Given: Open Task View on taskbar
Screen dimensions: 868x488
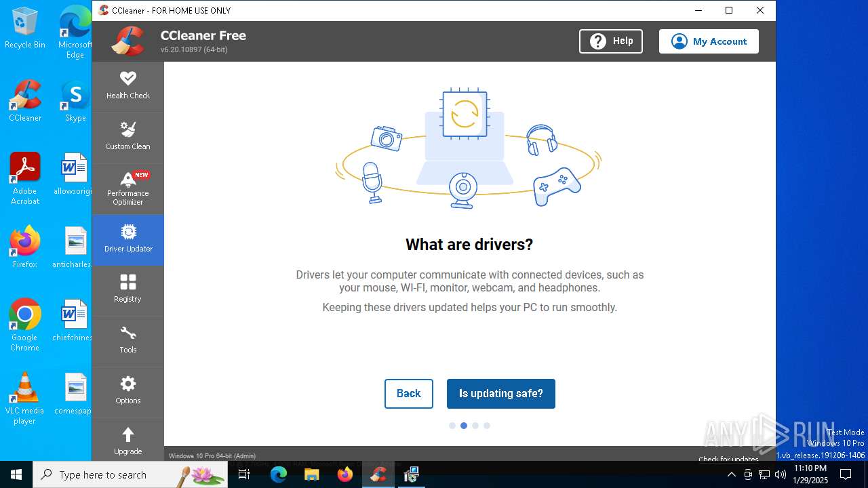Looking at the screenshot, I should tap(245, 474).
